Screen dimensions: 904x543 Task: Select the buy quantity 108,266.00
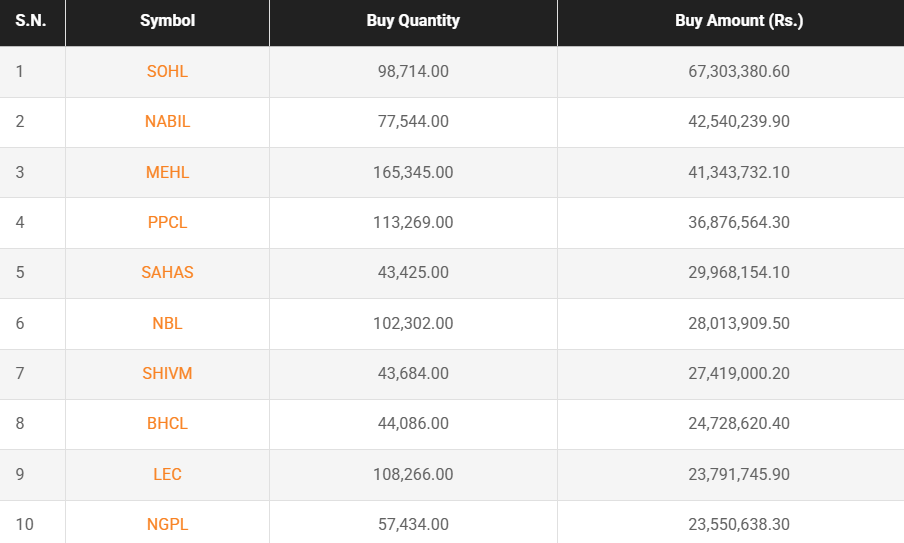tap(413, 474)
